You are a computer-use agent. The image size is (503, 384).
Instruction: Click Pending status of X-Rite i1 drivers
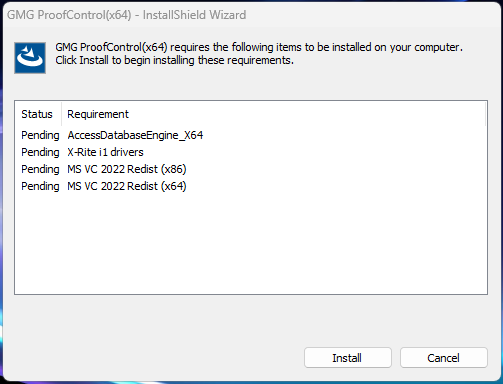pos(40,152)
